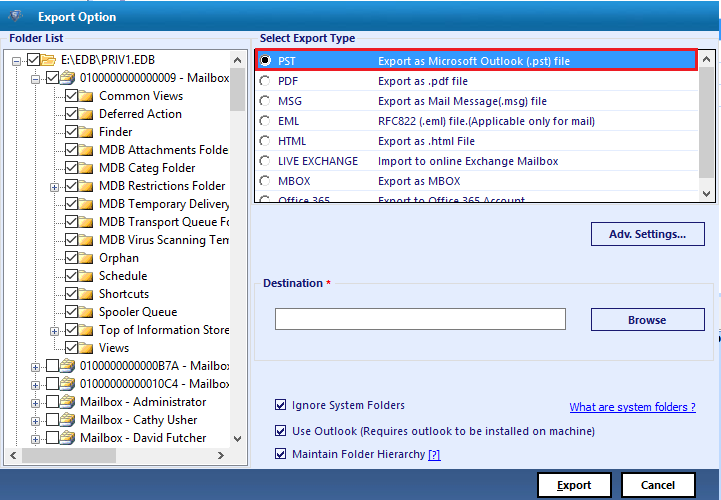Uncheck the E:\EDB\PRIV1.EDB root checkbox
721x500 pixels.
pyautogui.click(x=33, y=59)
